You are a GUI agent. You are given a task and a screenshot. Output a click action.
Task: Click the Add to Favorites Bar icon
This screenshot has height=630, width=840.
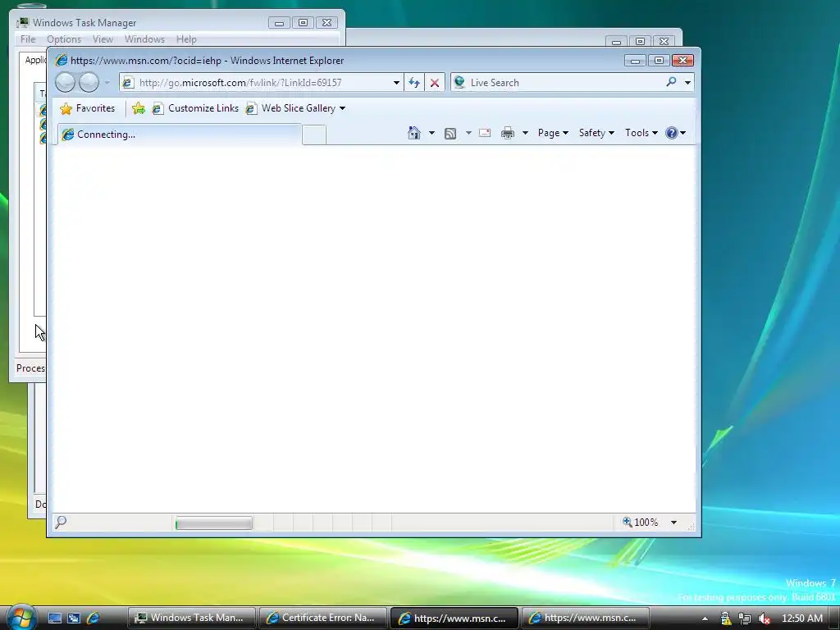click(138, 108)
